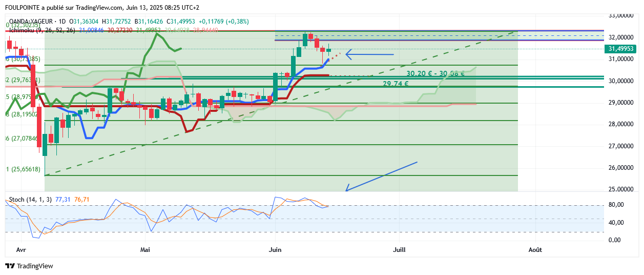Click the 30,00000 price axis label
Viewport: 644px width, 275px height.
click(x=621, y=81)
